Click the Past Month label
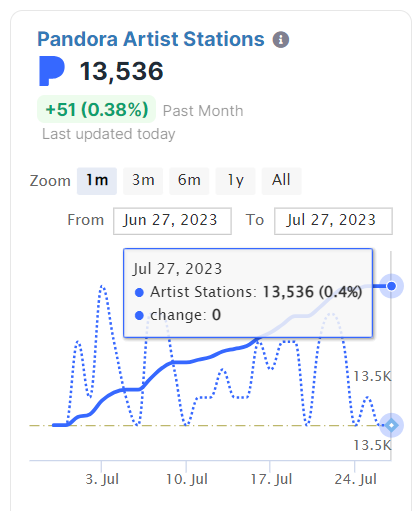The width and height of the screenshot is (413, 511). [x=203, y=111]
